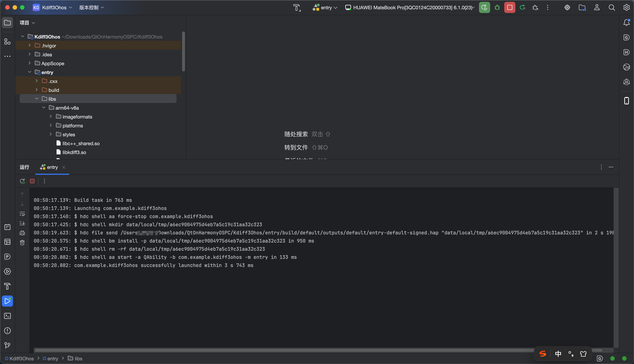Clear console output with the trash icon
Image resolution: width=634 pixels, height=364 pixels.
click(x=22, y=243)
